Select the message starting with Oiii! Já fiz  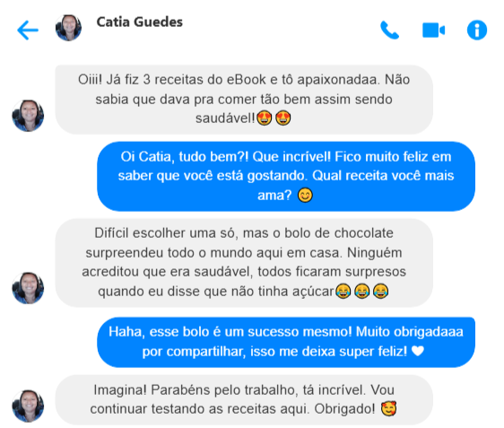tap(244, 100)
